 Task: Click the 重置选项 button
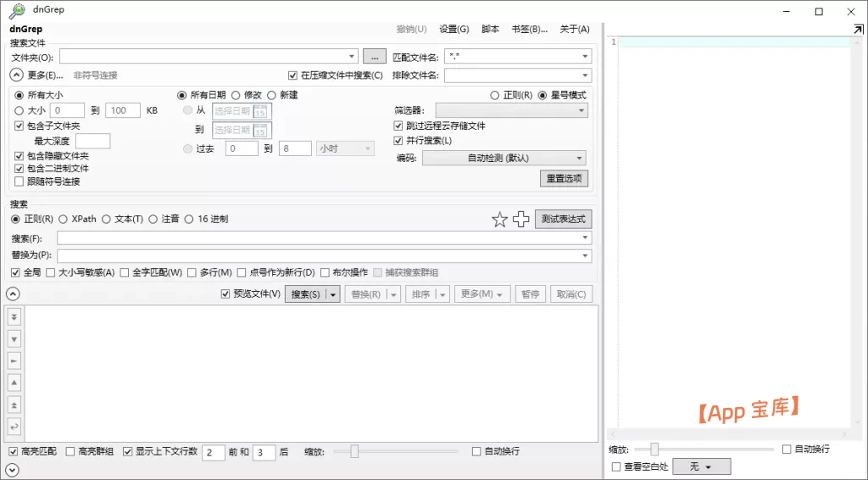(x=564, y=178)
